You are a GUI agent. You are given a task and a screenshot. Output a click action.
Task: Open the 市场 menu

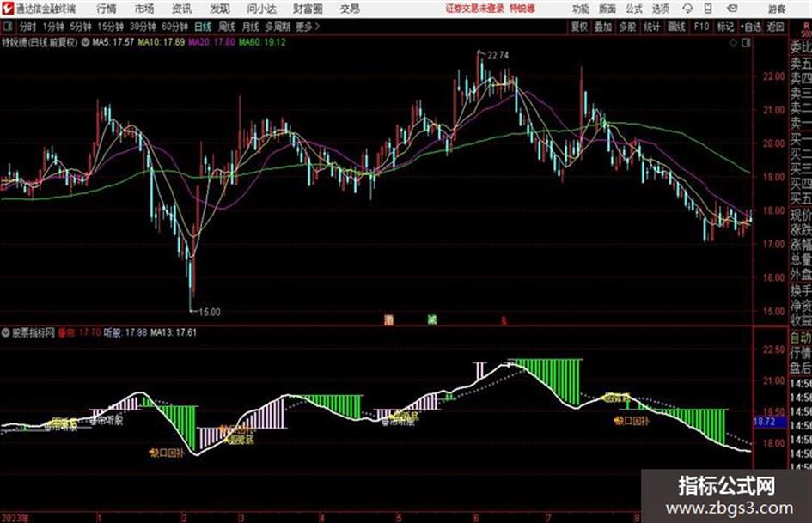click(144, 9)
